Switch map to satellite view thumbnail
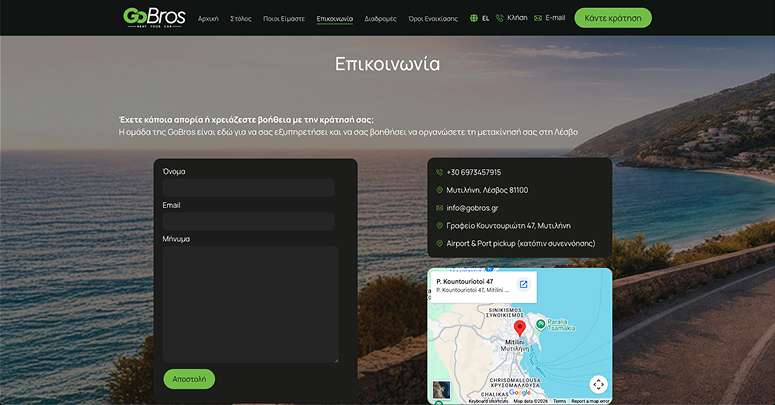Viewport: 775px width, 405px height. [x=441, y=390]
